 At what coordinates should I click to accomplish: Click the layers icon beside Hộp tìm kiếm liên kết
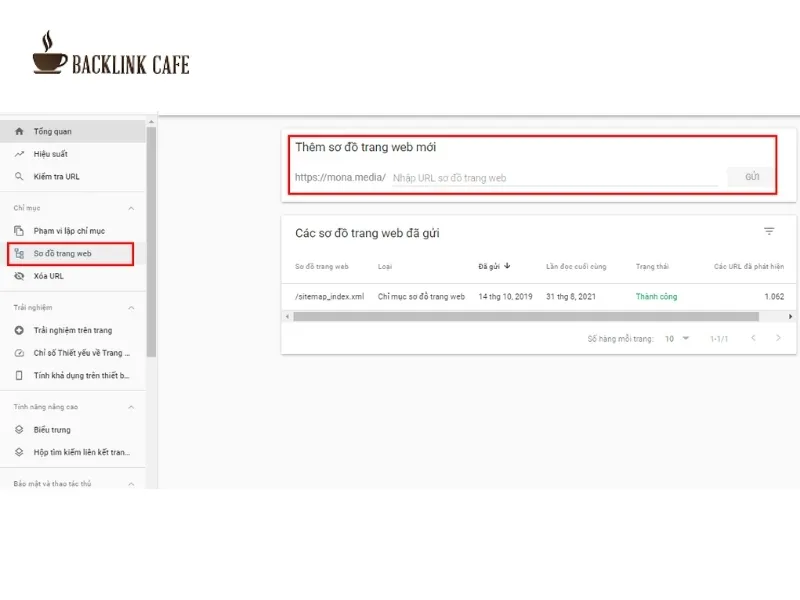point(19,452)
